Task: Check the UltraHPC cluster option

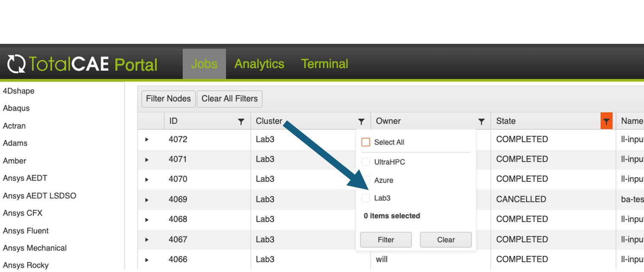Action: click(x=366, y=162)
